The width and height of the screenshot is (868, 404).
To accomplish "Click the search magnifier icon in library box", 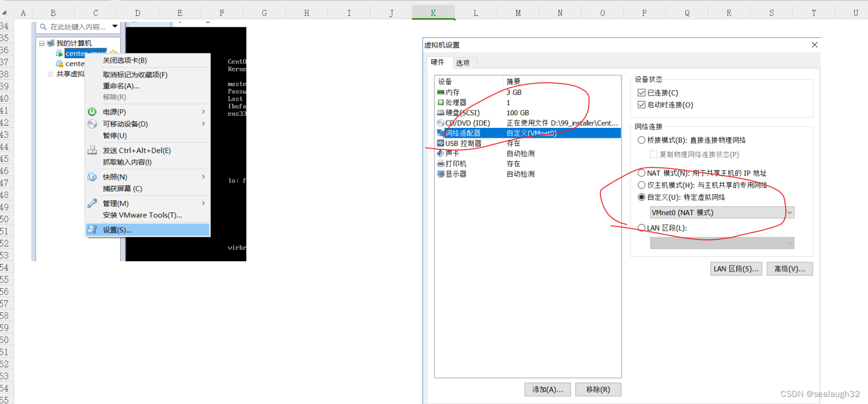I will pyautogui.click(x=43, y=26).
